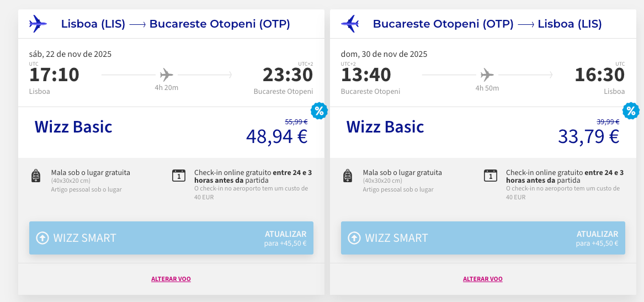This screenshot has height=302, width=644.
Task: Click the airplane icon beside Lisboa (LIS) header
Action: point(38,24)
